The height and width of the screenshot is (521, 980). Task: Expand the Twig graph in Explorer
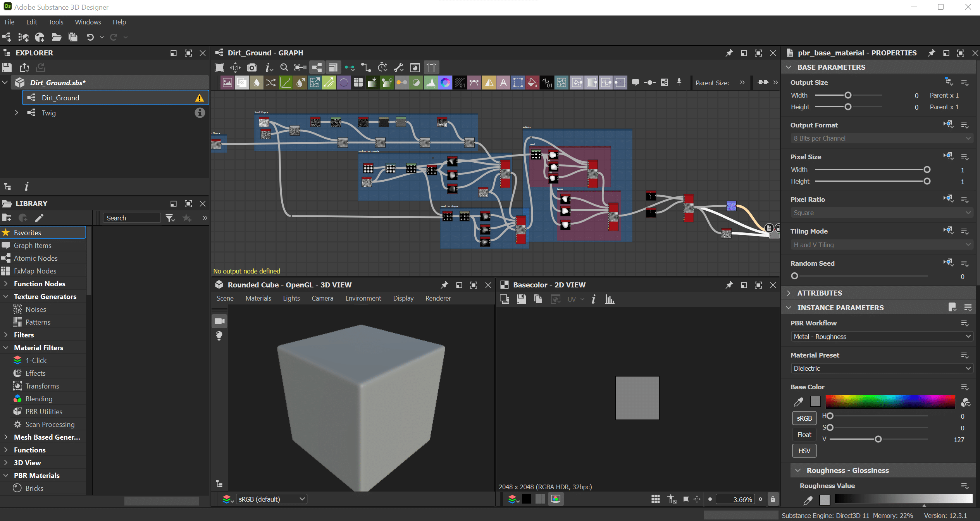[16, 113]
